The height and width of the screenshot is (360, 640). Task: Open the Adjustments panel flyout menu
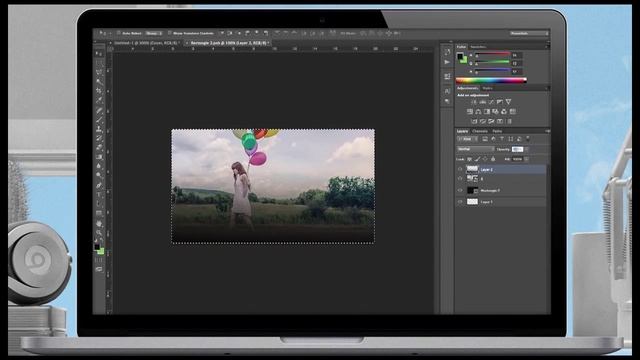point(548,88)
